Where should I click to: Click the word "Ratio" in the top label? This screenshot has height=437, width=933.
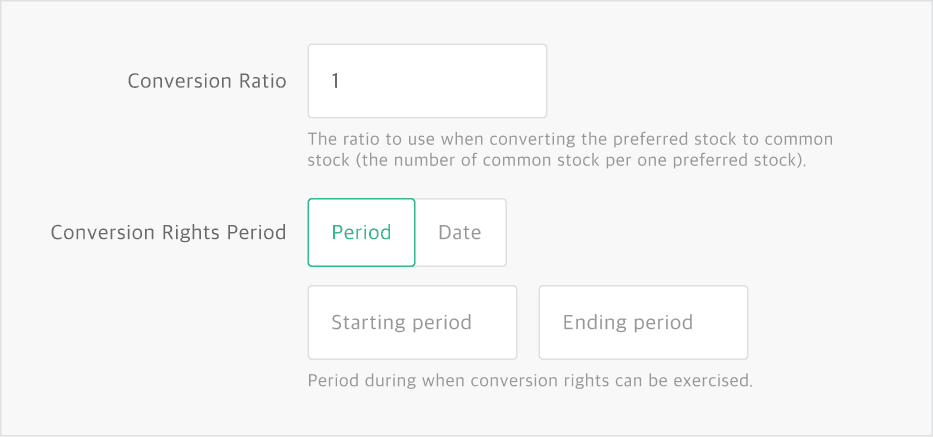pyautogui.click(x=263, y=81)
